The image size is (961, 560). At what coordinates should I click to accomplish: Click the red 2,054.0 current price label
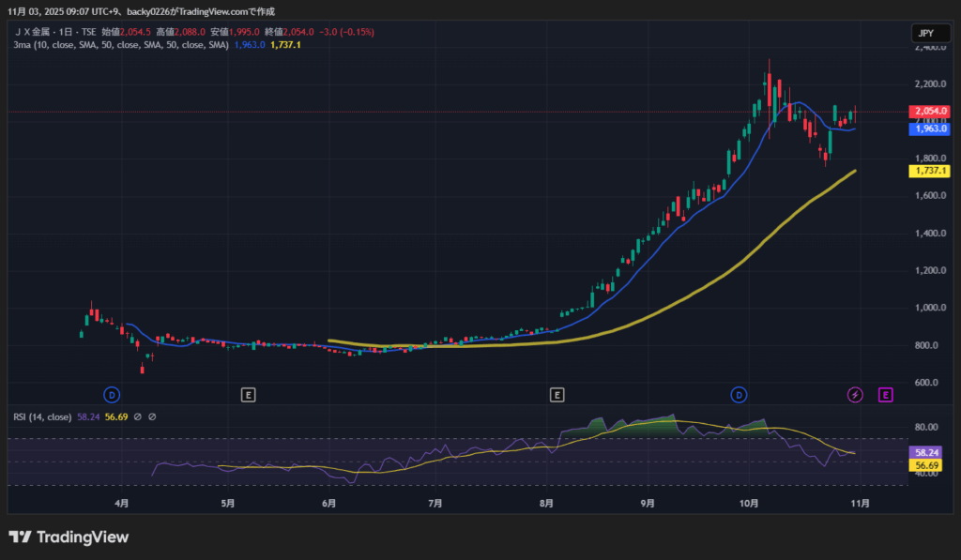[929, 111]
